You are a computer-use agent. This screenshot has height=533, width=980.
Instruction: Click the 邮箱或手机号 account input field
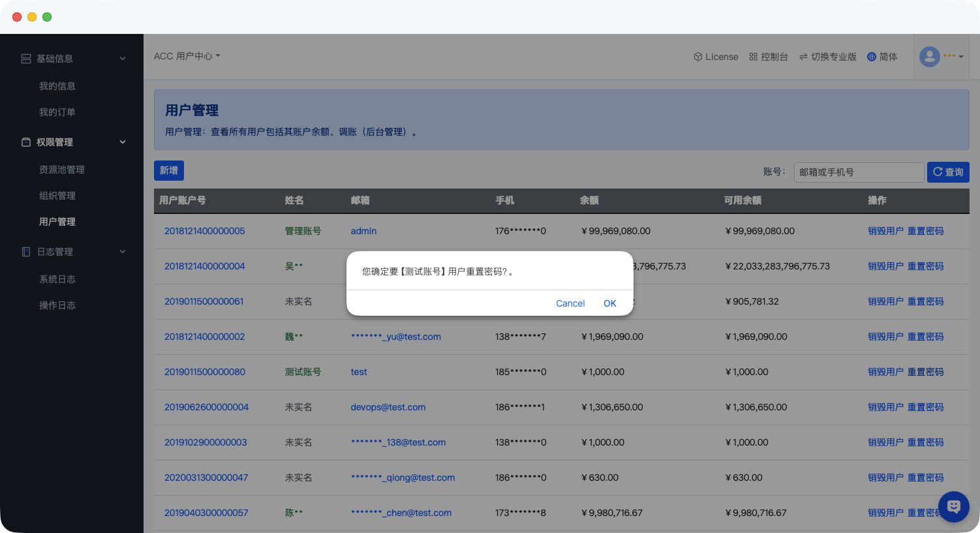[858, 172]
